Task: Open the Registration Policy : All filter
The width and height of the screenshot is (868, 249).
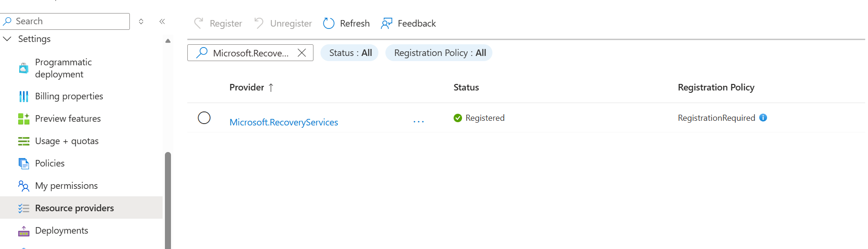Action: [439, 53]
